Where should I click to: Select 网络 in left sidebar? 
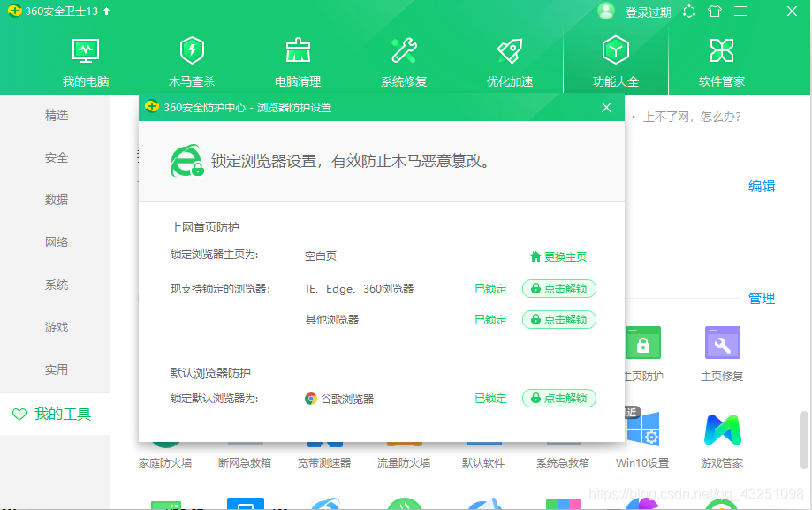click(56, 242)
